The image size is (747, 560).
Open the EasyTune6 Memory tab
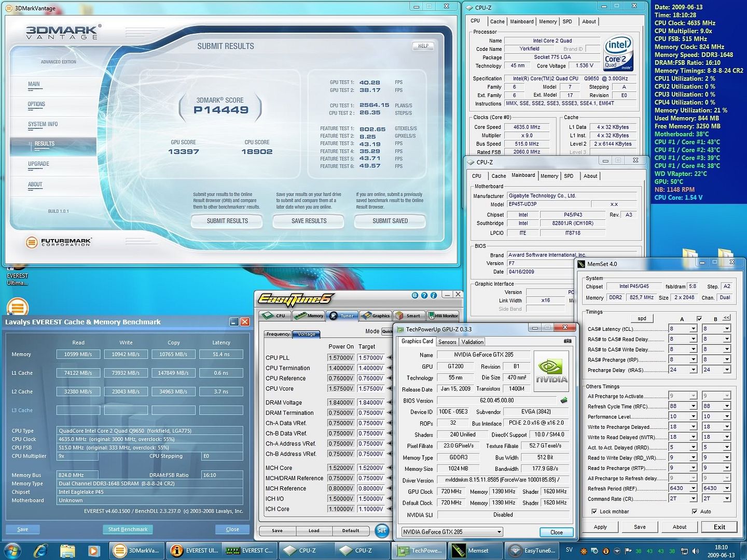click(309, 315)
